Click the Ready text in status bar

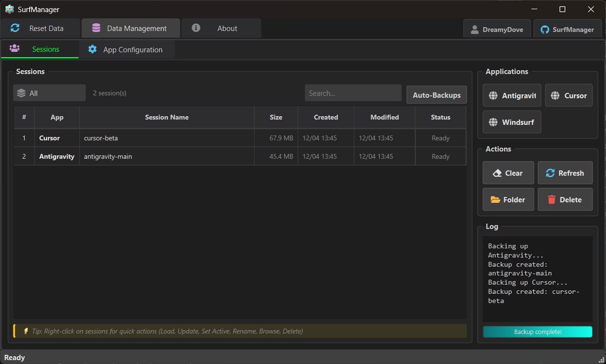pyautogui.click(x=15, y=358)
